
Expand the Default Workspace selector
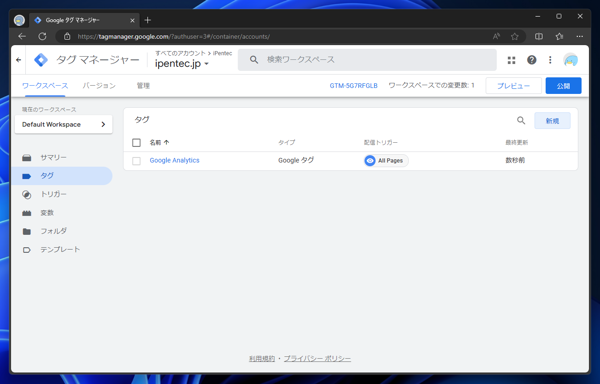[64, 124]
